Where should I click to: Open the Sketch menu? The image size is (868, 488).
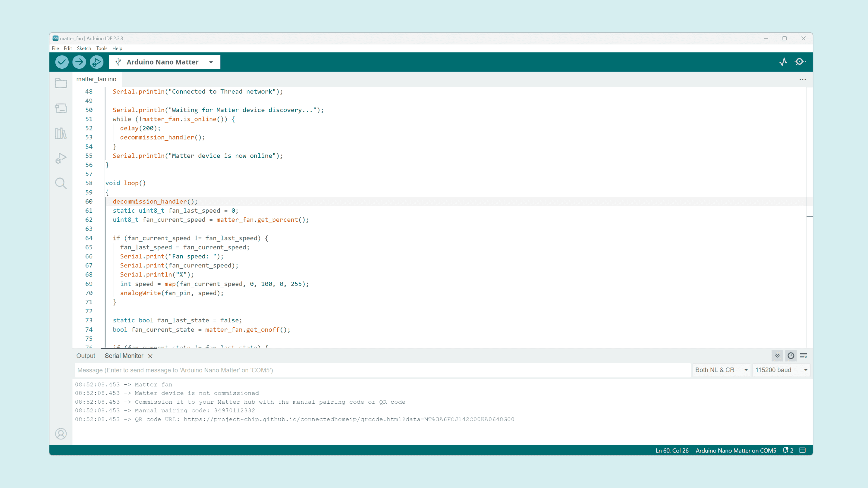[84, 48]
